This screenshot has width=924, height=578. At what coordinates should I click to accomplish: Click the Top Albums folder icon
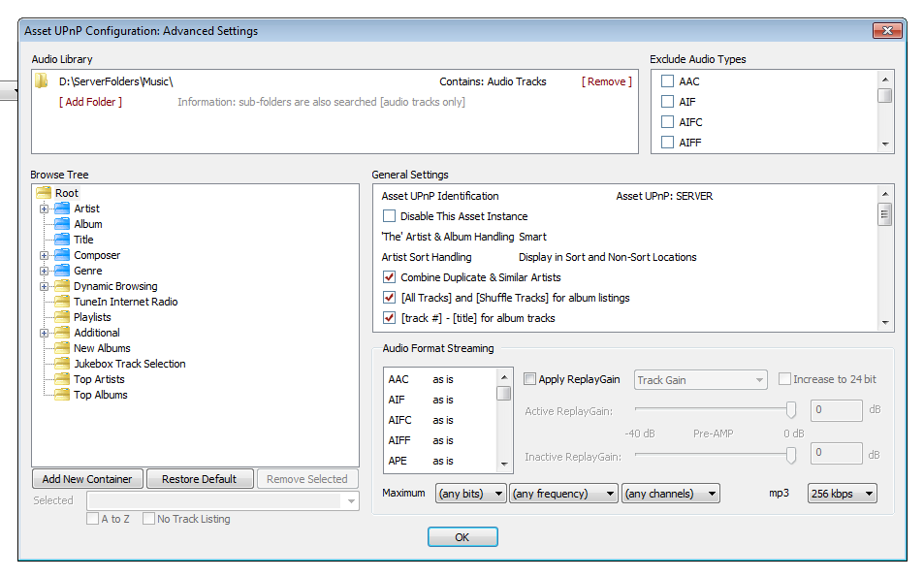pos(62,395)
